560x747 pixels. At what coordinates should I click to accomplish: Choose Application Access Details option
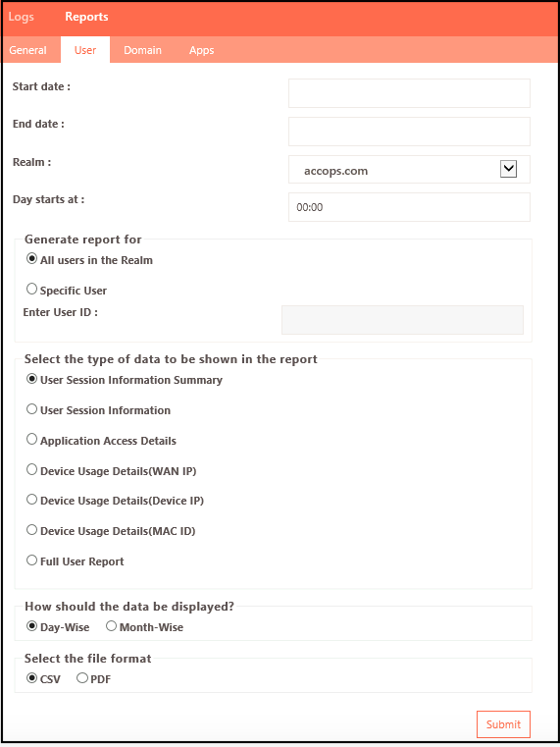coord(32,439)
